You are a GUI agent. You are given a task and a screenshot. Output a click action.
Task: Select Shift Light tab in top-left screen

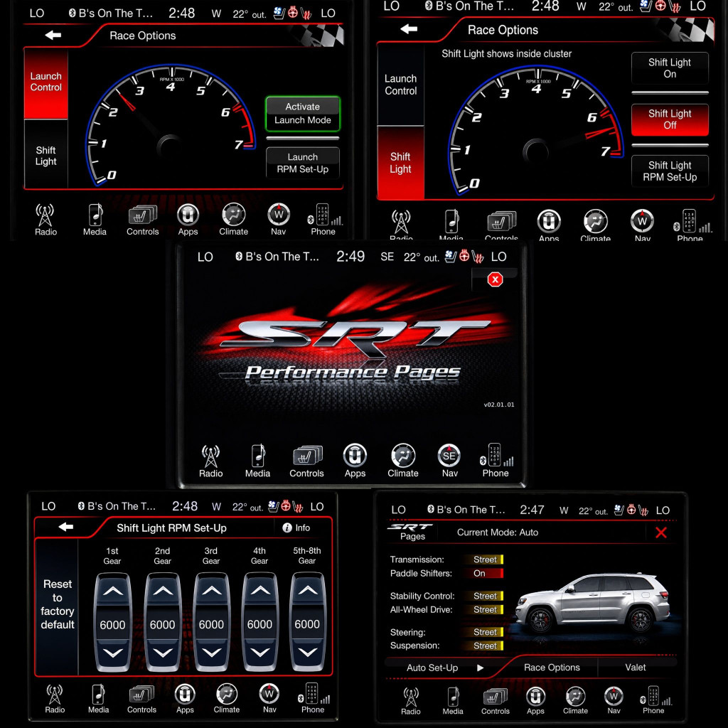46,156
